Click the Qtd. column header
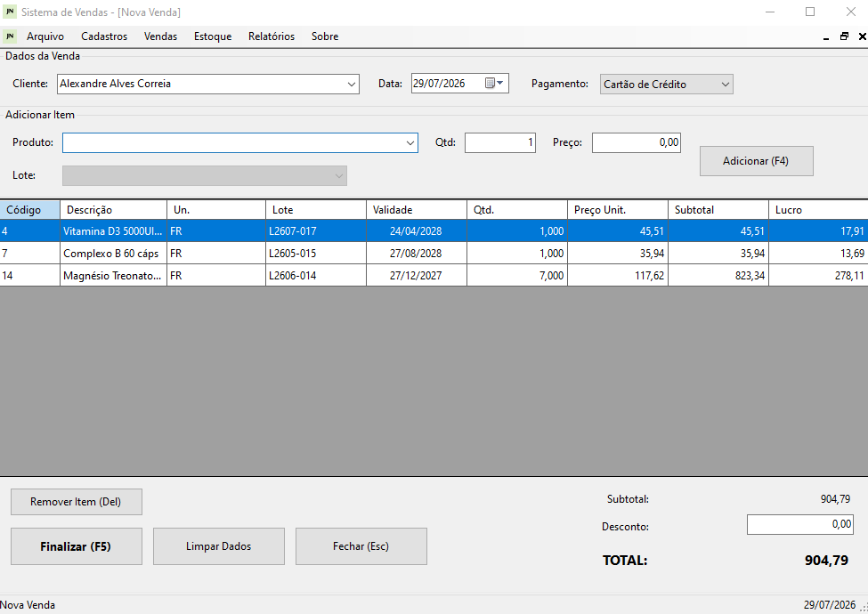The height and width of the screenshot is (614, 868). coord(517,210)
